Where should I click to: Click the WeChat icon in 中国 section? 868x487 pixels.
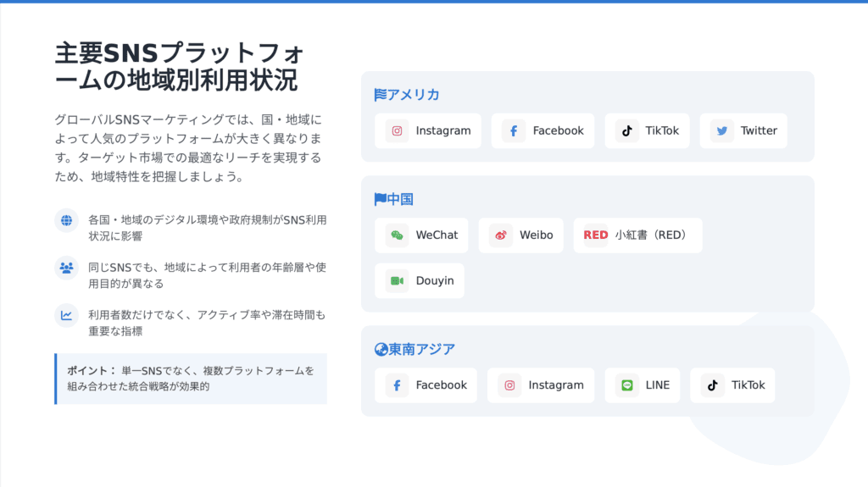397,235
